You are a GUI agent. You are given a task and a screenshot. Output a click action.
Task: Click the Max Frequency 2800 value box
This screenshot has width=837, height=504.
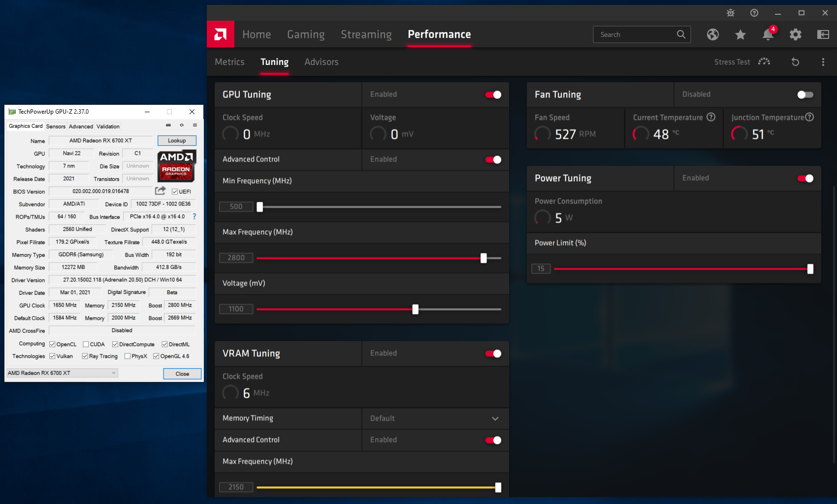(x=236, y=258)
